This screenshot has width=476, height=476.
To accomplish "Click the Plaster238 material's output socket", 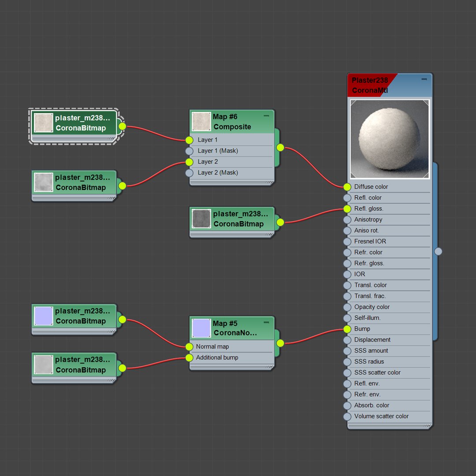I will tap(438, 251).
